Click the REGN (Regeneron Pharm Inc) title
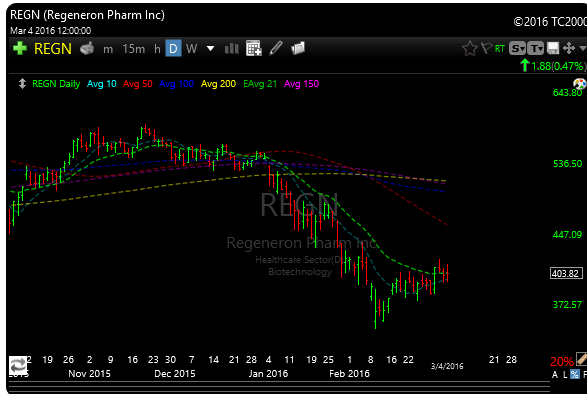This screenshot has height=394, width=587. tap(87, 15)
